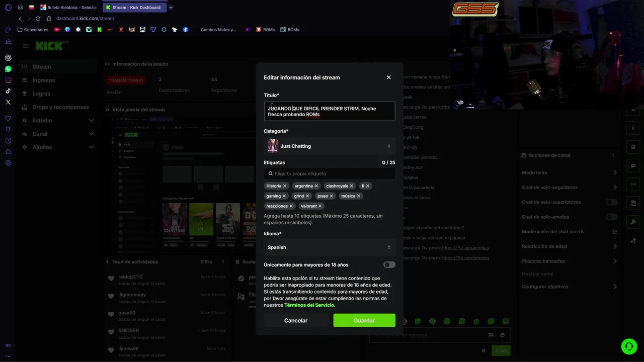
Task: Open TikTok in browser sidebar
Action: pyautogui.click(x=8, y=91)
